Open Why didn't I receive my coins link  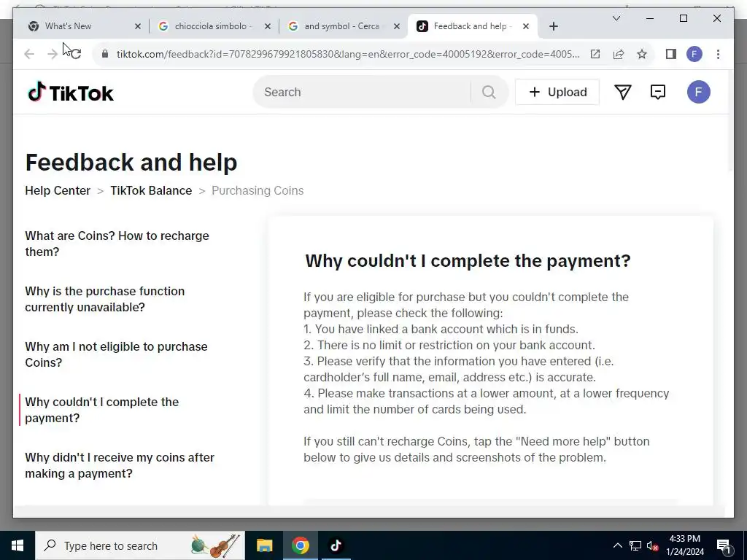pos(120,465)
